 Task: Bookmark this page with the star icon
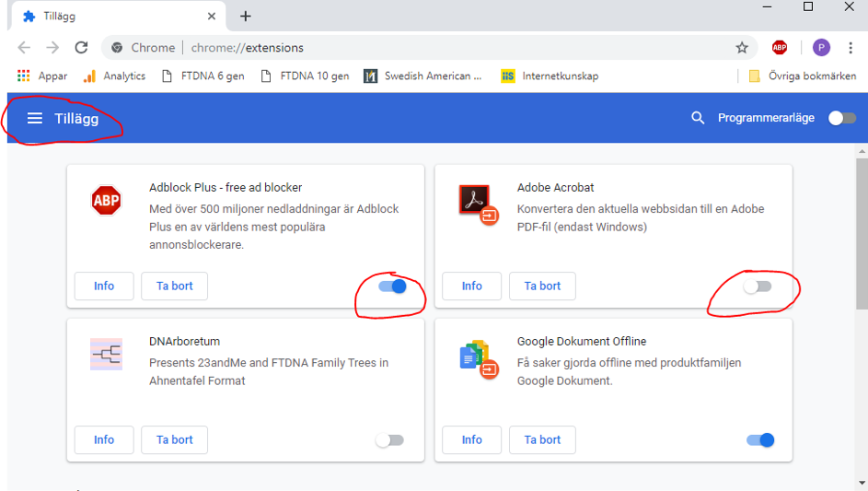742,48
